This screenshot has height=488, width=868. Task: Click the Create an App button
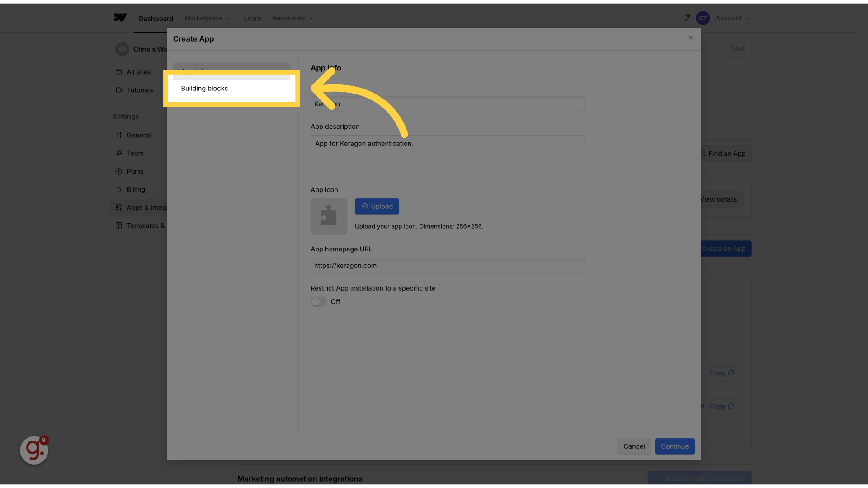pyautogui.click(x=726, y=249)
